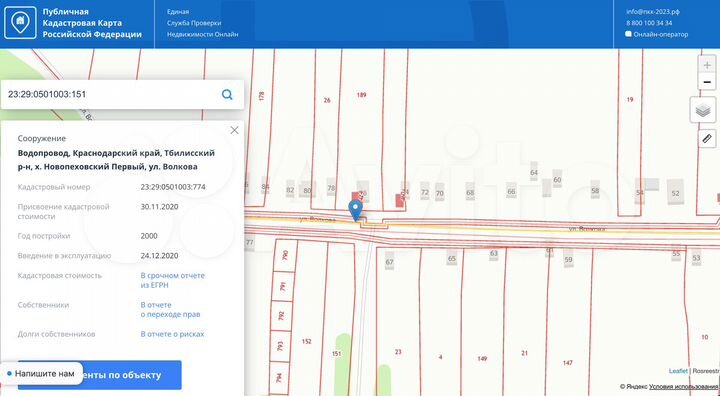Click the cadastral number 23:29:0501003:774 value

(173, 187)
